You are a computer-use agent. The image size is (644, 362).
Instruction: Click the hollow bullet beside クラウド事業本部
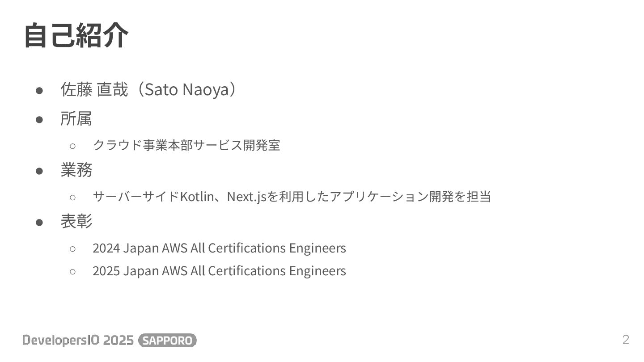pyautogui.click(x=72, y=146)
